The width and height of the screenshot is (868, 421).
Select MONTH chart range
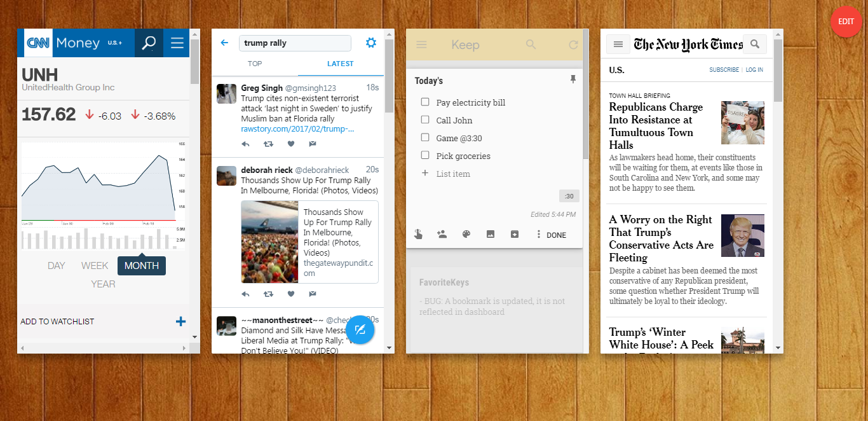pos(142,266)
